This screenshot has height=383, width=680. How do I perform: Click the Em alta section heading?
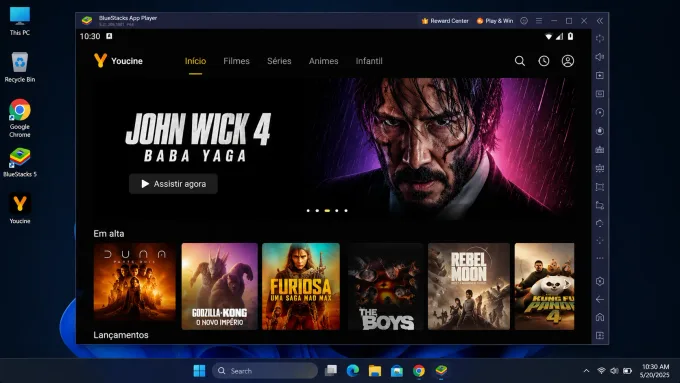[109, 234]
